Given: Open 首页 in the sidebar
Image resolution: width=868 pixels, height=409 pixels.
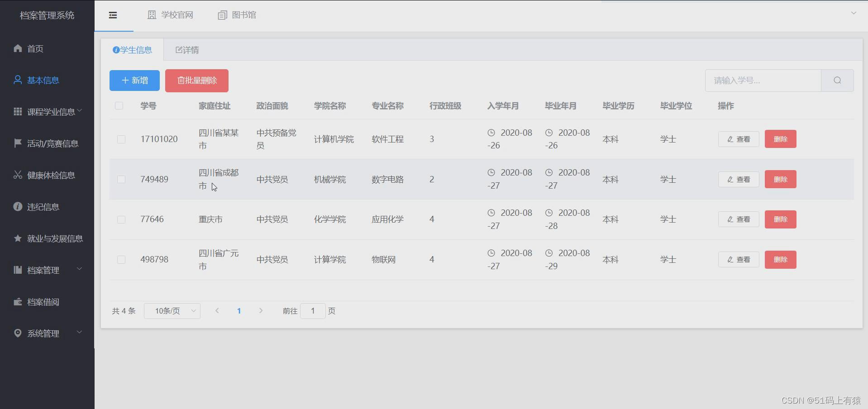Looking at the screenshot, I should (x=47, y=48).
